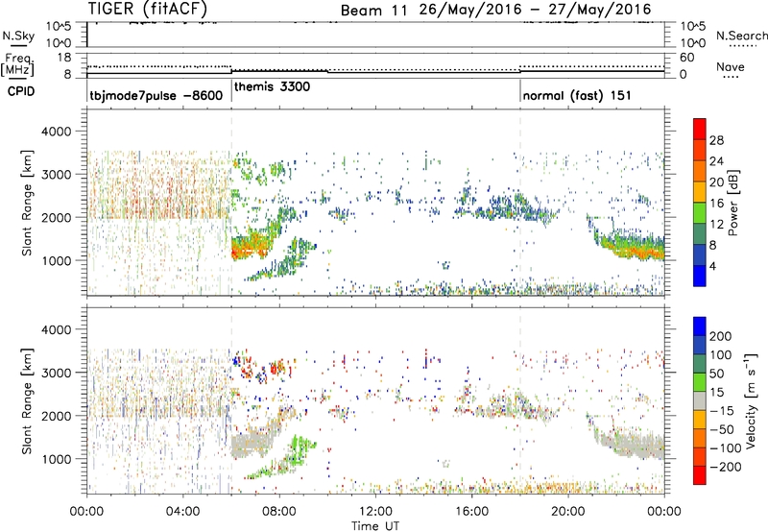Select the themis 3300 CPID entry
This screenshot has width=768, height=532.
point(272,87)
